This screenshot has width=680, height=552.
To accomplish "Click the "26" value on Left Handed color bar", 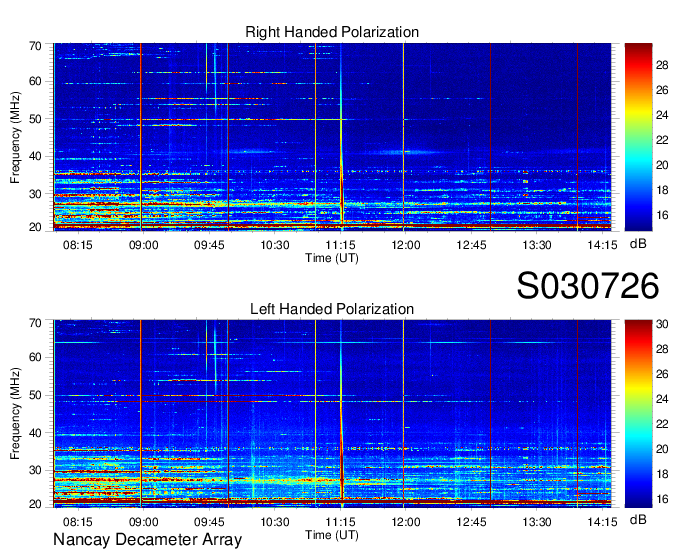I will click(x=662, y=374).
